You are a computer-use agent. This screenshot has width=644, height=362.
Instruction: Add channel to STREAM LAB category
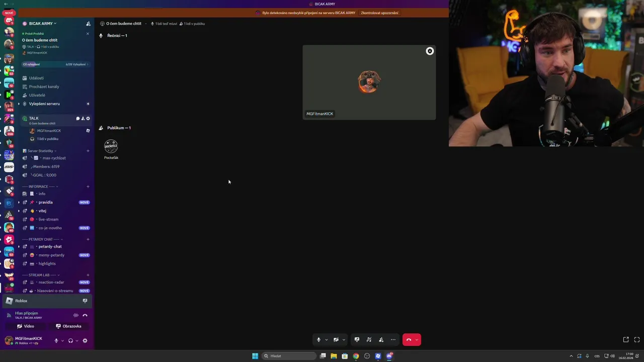pos(88,275)
